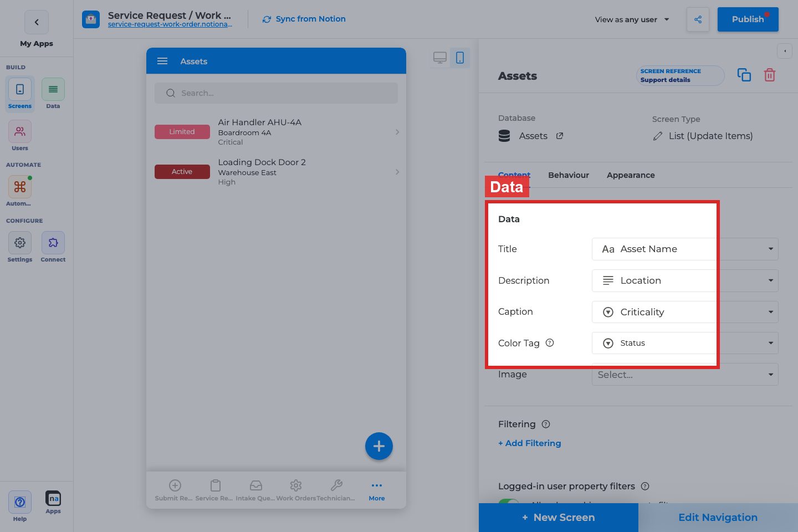
Task: Tap the blue plus add button
Action: pos(379,446)
